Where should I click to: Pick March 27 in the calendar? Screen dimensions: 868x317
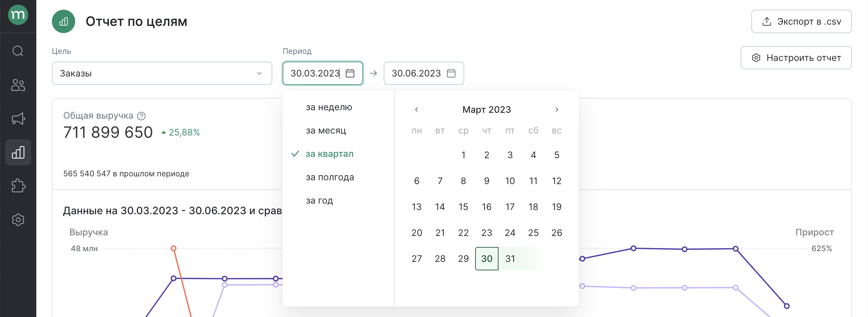pos(416,259)
